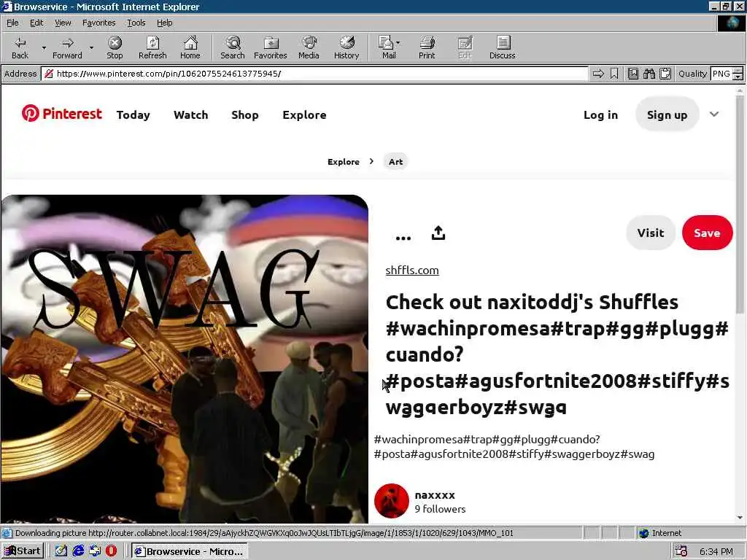Save the pin with Save button
This screenshot has width=747, height=560.
pos(707,233)
